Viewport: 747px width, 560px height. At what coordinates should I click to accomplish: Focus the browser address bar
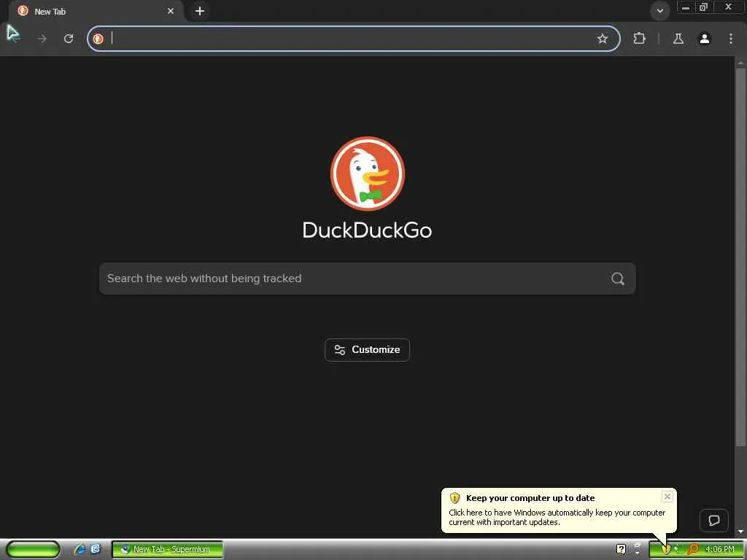point(353,39)
